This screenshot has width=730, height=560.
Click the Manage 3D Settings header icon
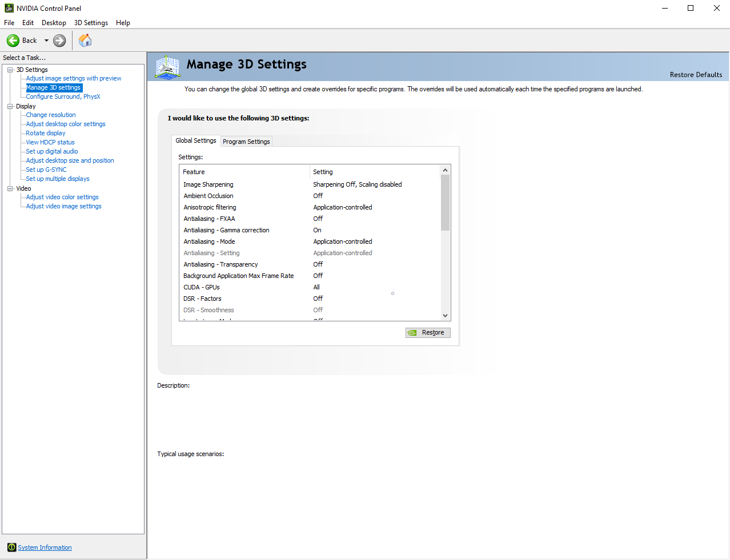(x=167, y=67)
